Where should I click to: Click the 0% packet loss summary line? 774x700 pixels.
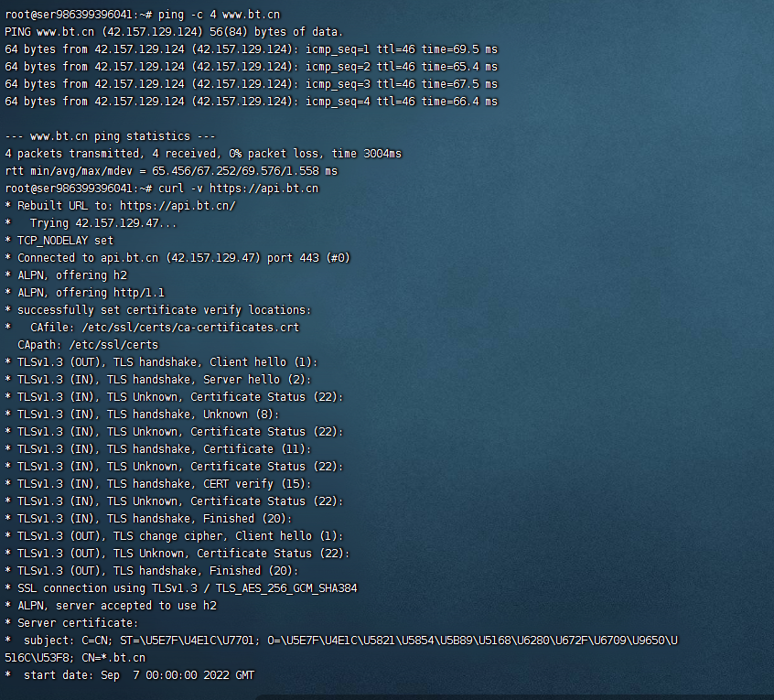pos(203,154)
